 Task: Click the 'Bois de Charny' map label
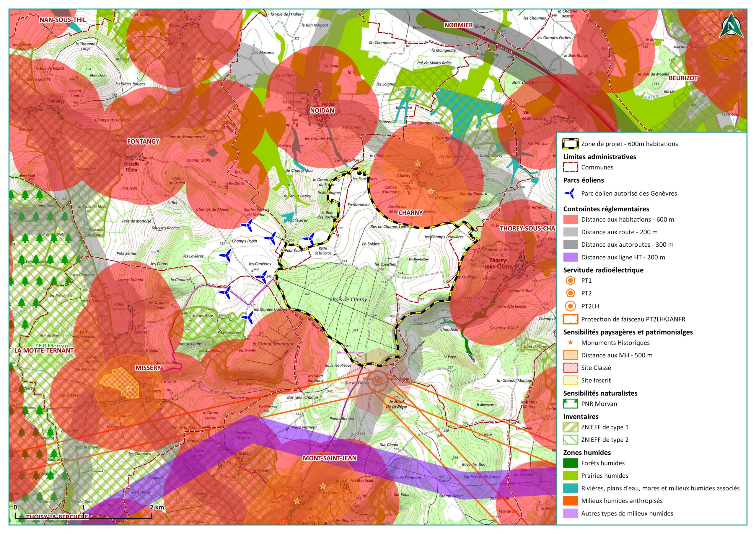tap(349, 299)
